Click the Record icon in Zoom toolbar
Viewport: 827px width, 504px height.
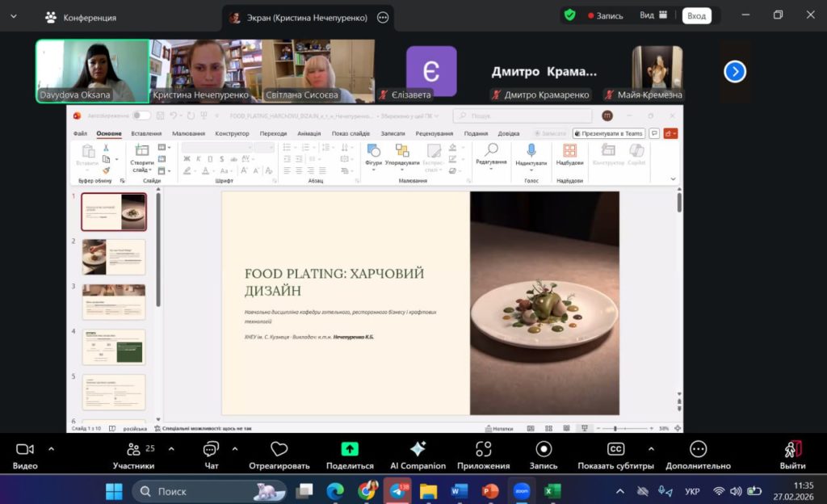[x=544, y=450]
